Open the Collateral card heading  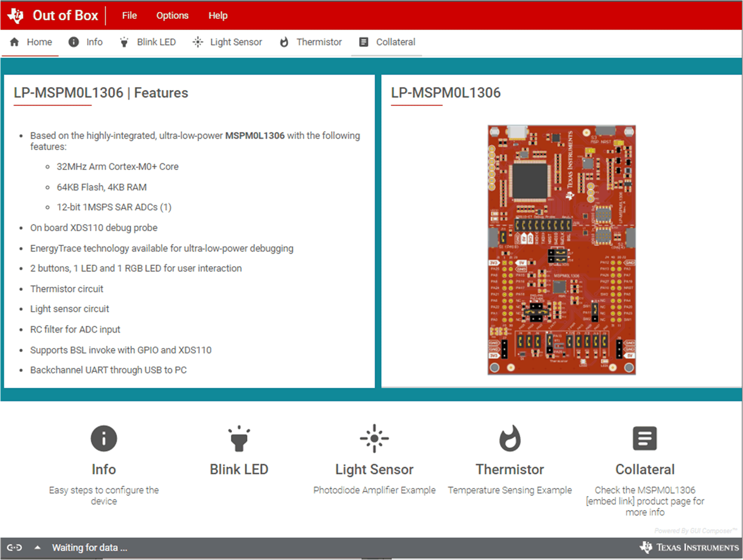tap(645, 469)
